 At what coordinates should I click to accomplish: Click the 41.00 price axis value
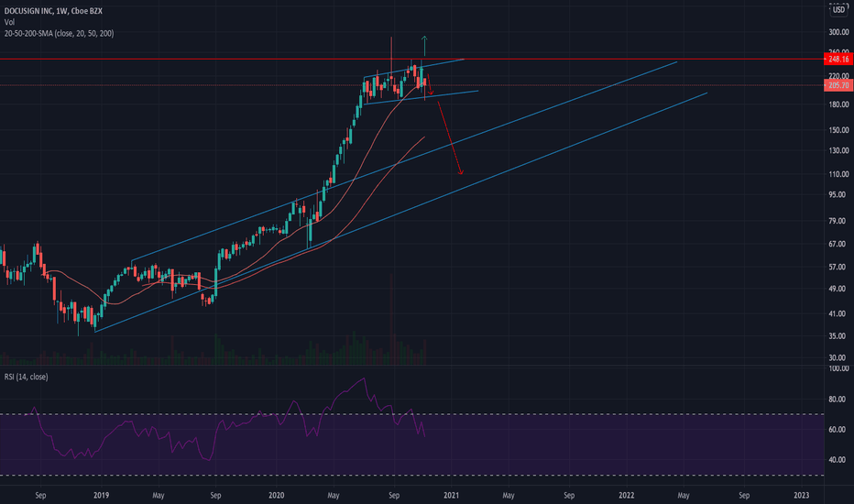coord(838,313)
